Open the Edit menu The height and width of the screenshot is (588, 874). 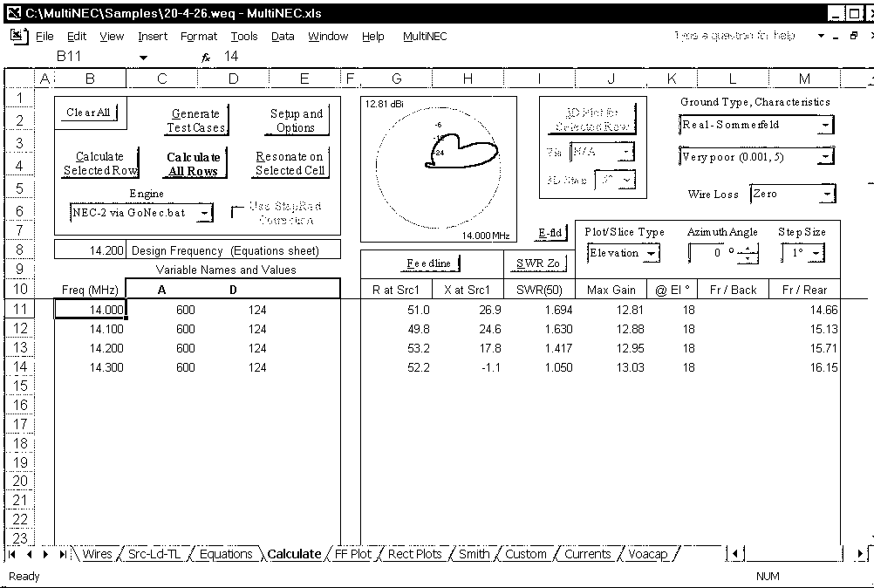click(77, 37)
